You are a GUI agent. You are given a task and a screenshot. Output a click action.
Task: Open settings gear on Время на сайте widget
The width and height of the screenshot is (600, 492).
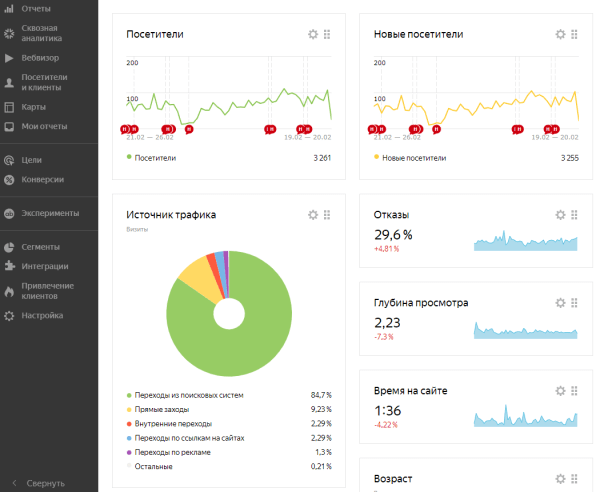point(560,391)
